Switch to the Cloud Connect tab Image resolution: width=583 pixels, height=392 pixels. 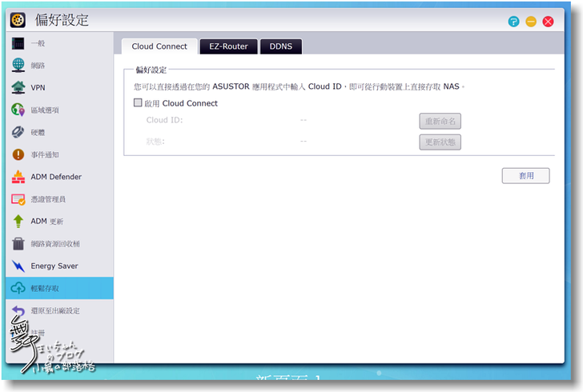click(159, 46)
